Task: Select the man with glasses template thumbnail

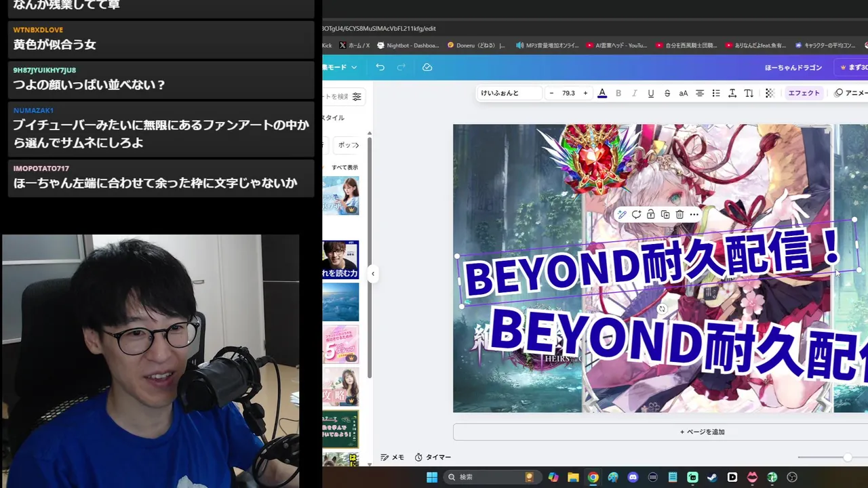Action: [340, 260]
